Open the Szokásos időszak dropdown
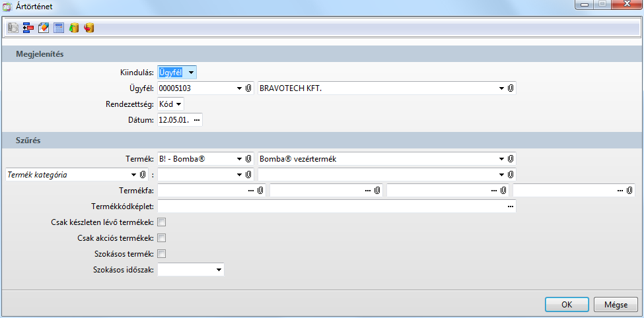This screenshot has height=318, width=644. (x=219, y=270)
